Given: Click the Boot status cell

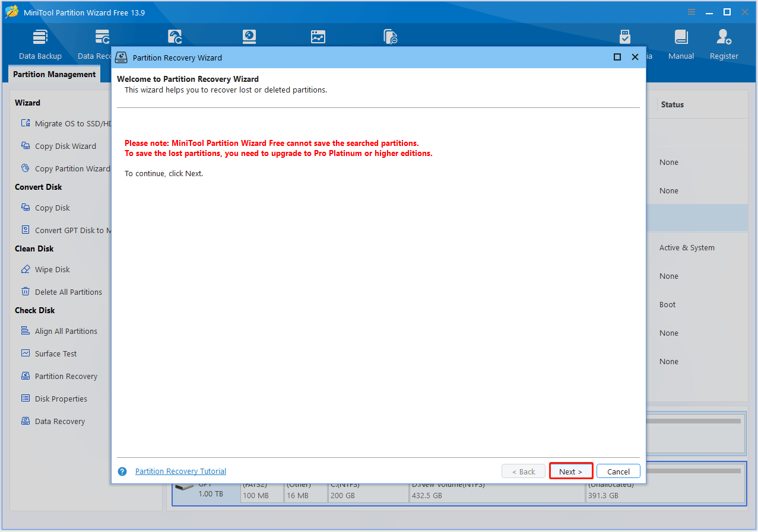Looking at the screenshot, I should coord(667,305).
